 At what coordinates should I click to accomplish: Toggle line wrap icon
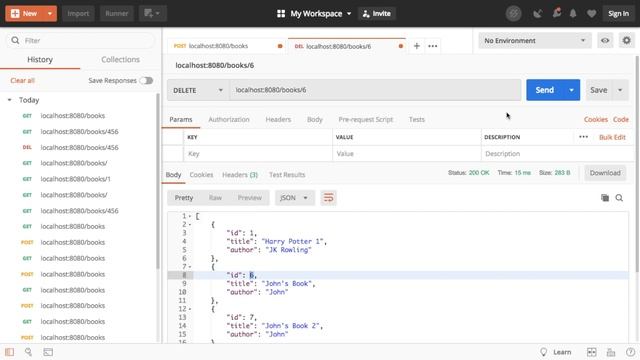click(x=329, y=198)
